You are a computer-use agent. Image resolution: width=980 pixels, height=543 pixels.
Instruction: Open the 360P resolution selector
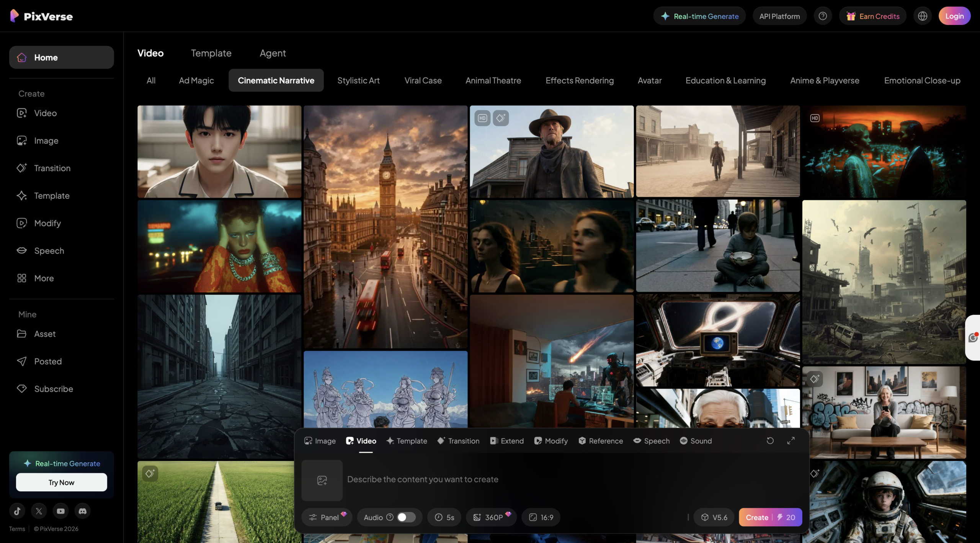coord(491,517)
